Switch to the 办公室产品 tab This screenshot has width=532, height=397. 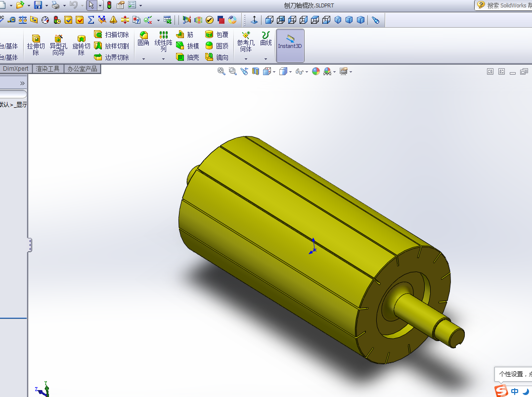pos(82,69)
